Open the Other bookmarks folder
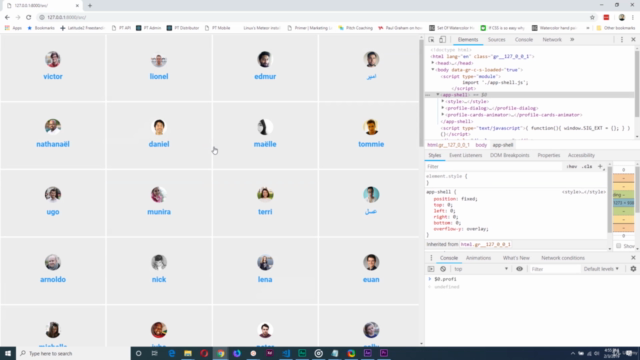 (x=616, y=28)
